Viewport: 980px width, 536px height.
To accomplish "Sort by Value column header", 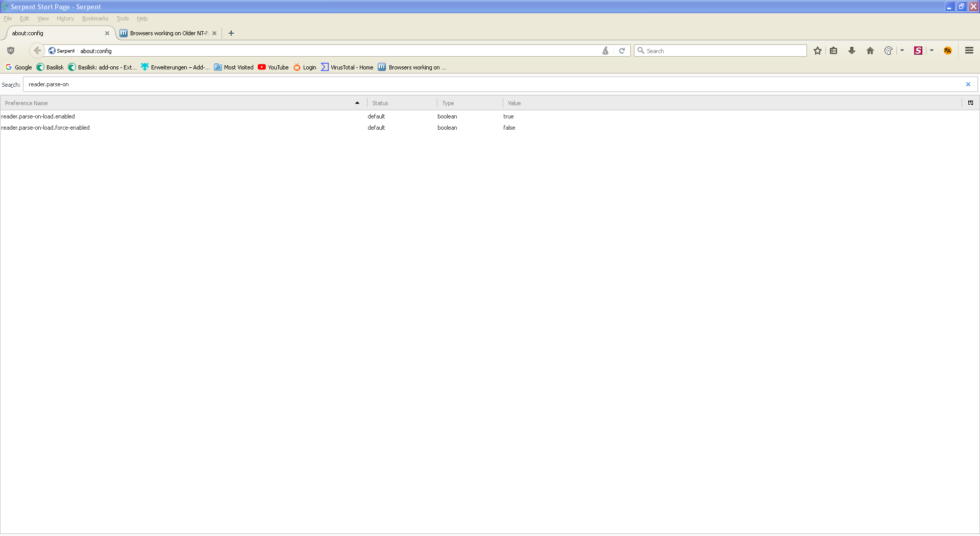I will pyautogui.click(x=732, y=103).
